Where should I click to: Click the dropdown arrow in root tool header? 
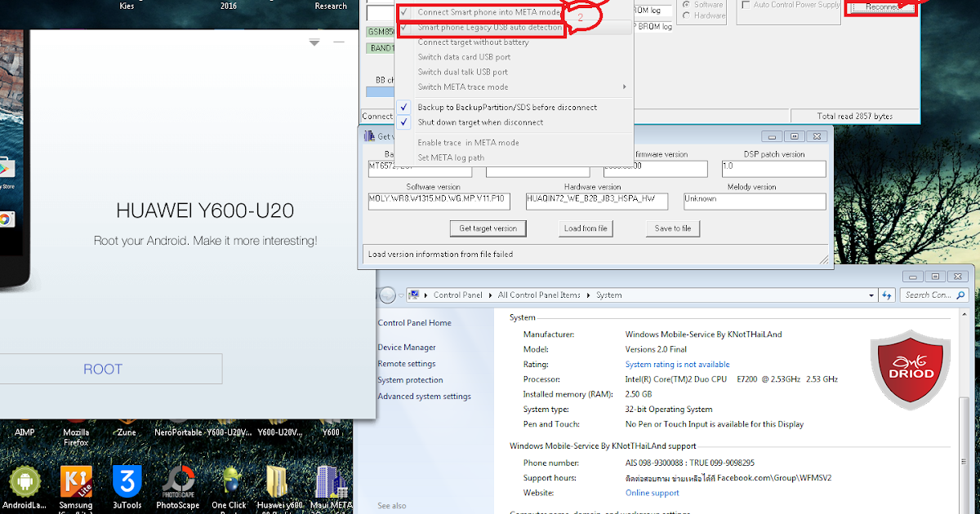314,42
